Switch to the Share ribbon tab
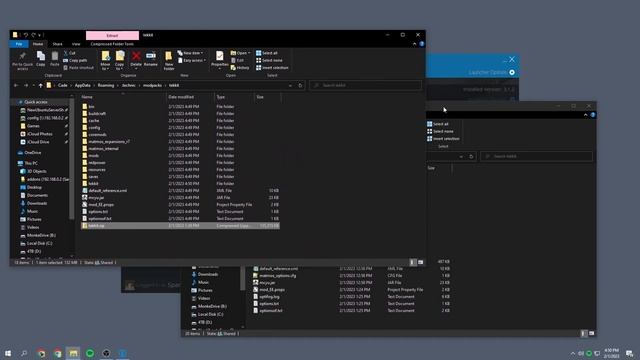 click(x=57, y=44)
